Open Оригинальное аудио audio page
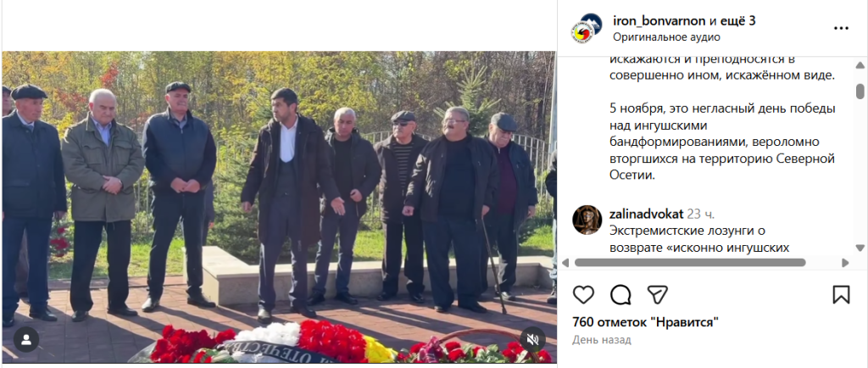This screenshot has width=868, height=368. tap(666, 37)
